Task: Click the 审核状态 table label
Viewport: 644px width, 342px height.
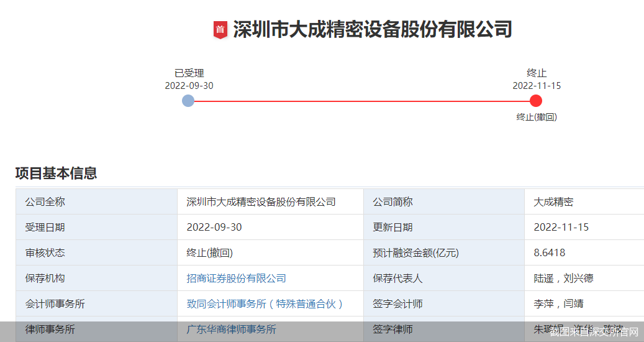Action: [45, 253]
